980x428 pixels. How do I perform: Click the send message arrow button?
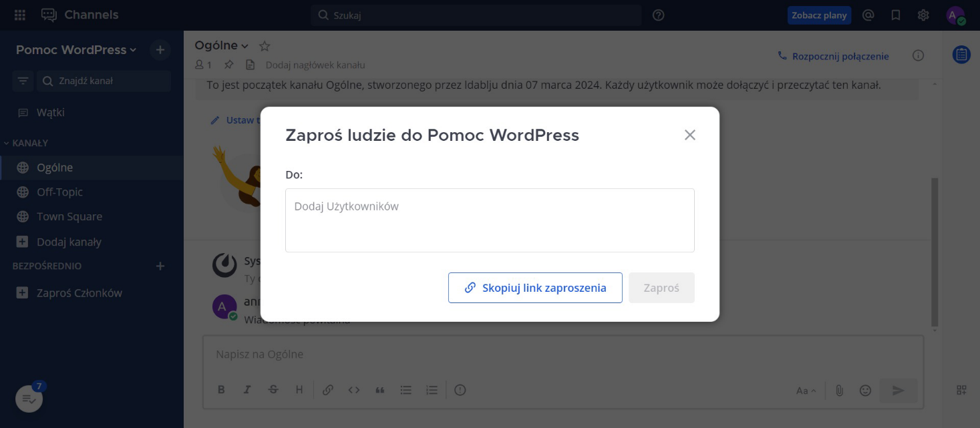click(x=899, y=391)
